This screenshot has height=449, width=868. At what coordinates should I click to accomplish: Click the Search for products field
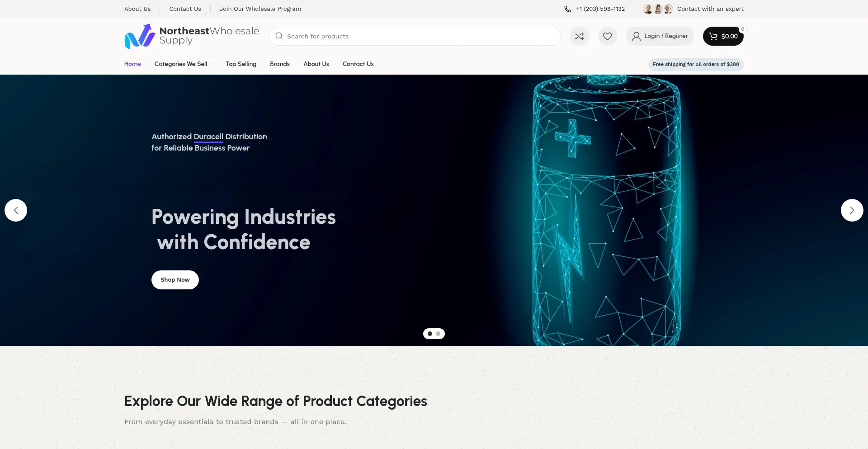(x=416, y=36)
